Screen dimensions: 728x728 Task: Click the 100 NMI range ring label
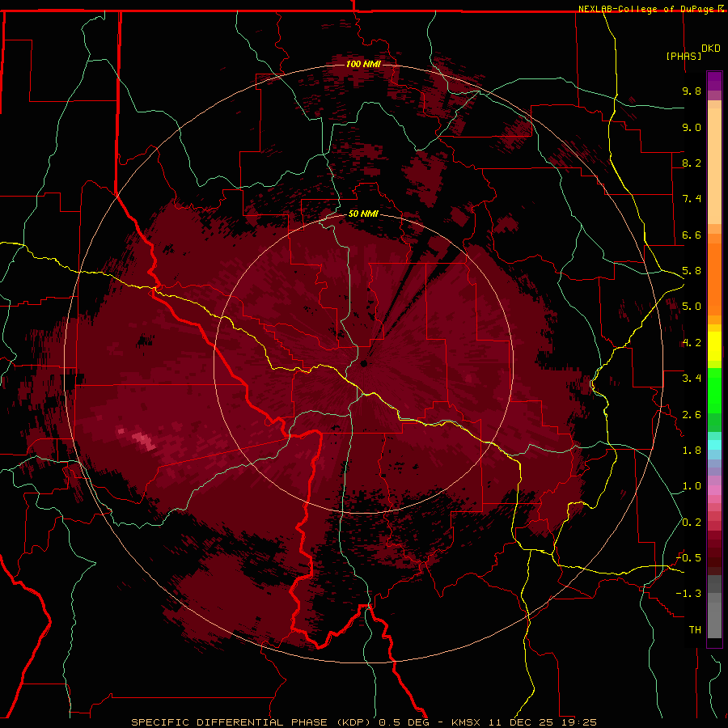point(363,64)
